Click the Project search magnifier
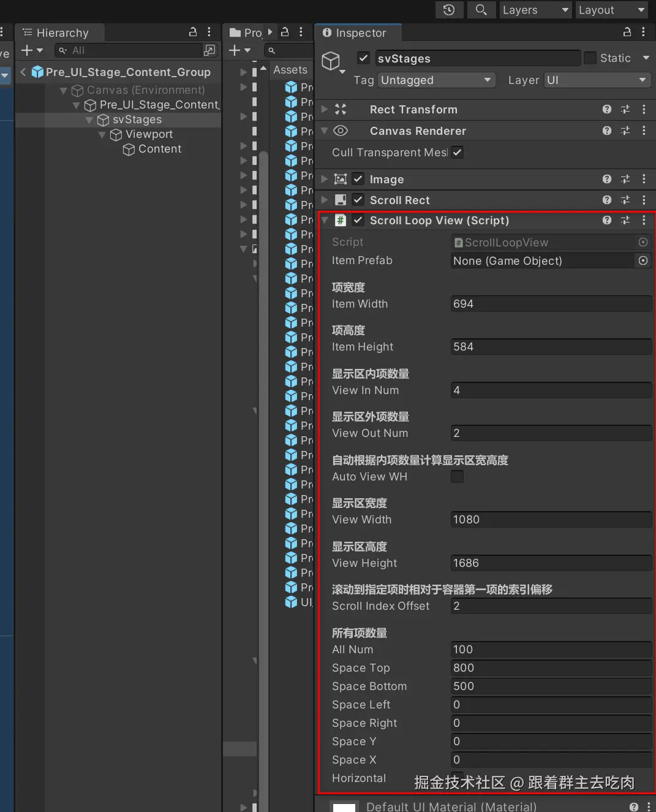656x812 pixels. 271,51
